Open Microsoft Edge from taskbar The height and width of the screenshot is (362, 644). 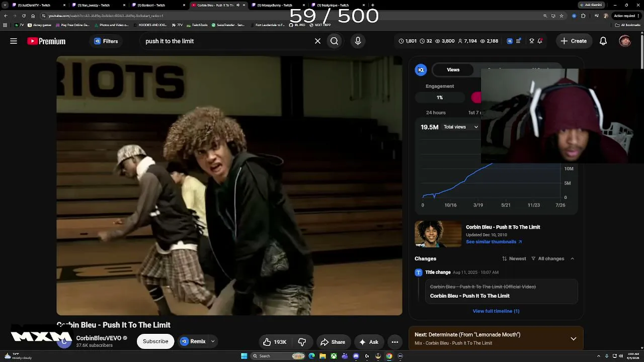tap(311, 356)
